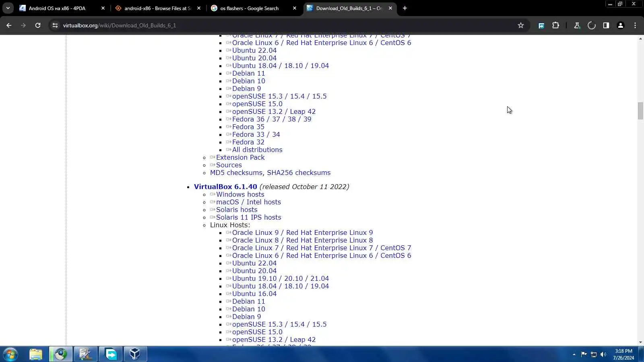Open the Ubuntu 16.04 link
This screenshot has height=362, width=644.
[254, 294]
